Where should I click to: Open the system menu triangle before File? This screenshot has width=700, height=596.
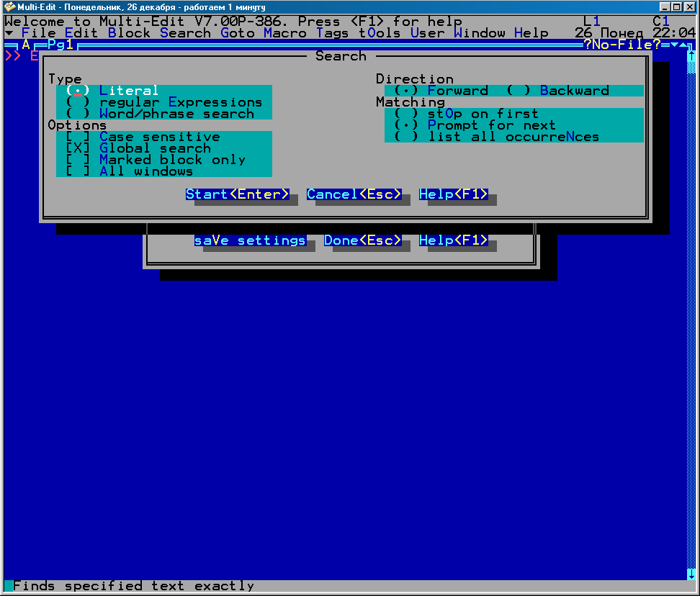coord(9,33)
